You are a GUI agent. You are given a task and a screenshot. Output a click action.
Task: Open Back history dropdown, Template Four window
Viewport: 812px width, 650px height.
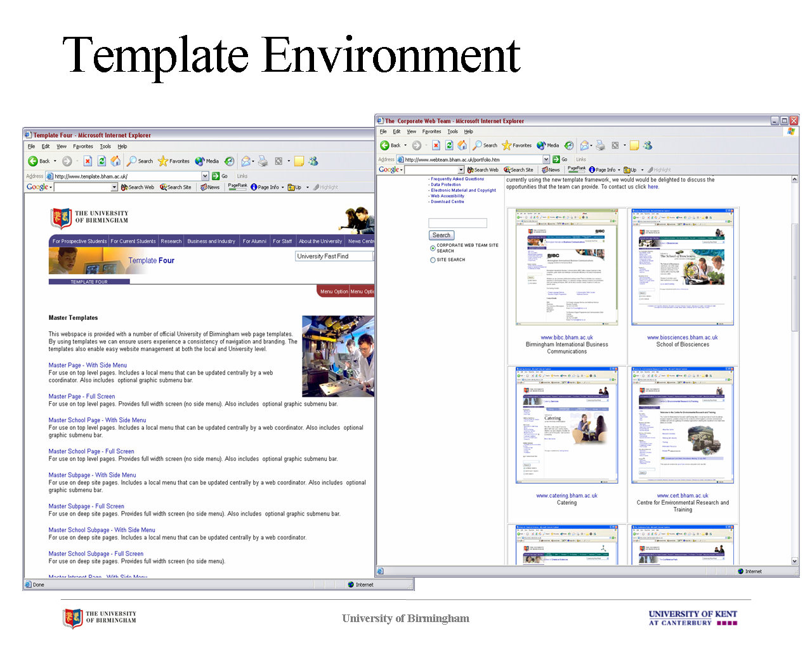[x=55, y=161]
